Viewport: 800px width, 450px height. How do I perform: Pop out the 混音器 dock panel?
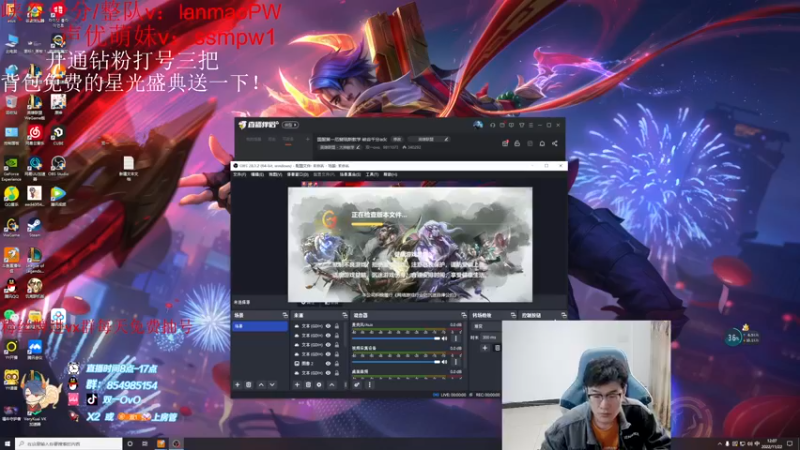pos(463,315)
